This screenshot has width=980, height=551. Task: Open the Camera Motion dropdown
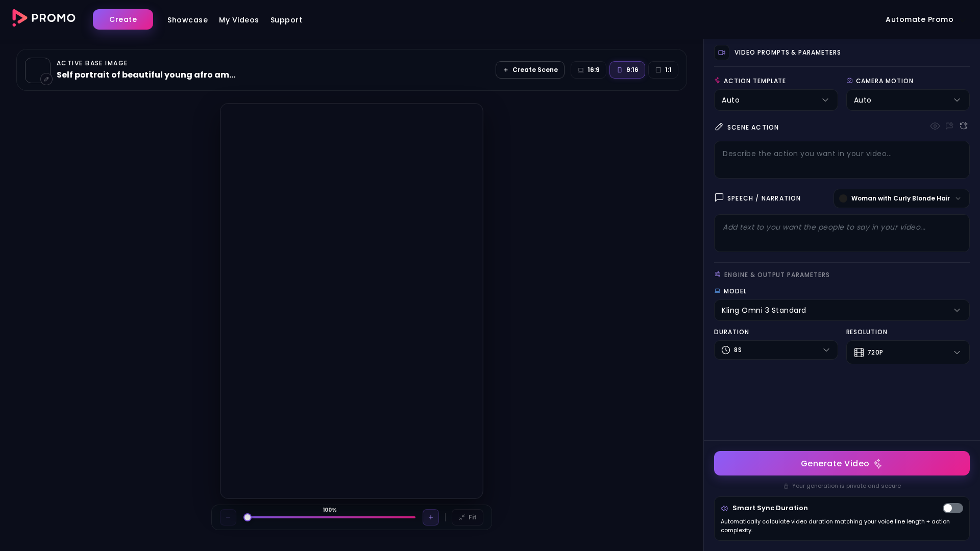(908, 100)
